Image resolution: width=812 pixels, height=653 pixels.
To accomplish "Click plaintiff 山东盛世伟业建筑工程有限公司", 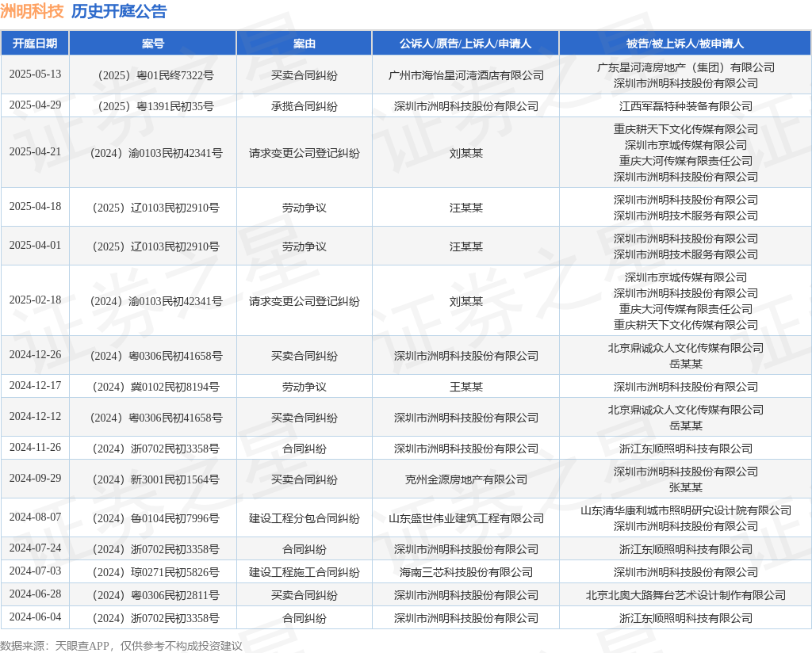I will (x=466, y=518).
